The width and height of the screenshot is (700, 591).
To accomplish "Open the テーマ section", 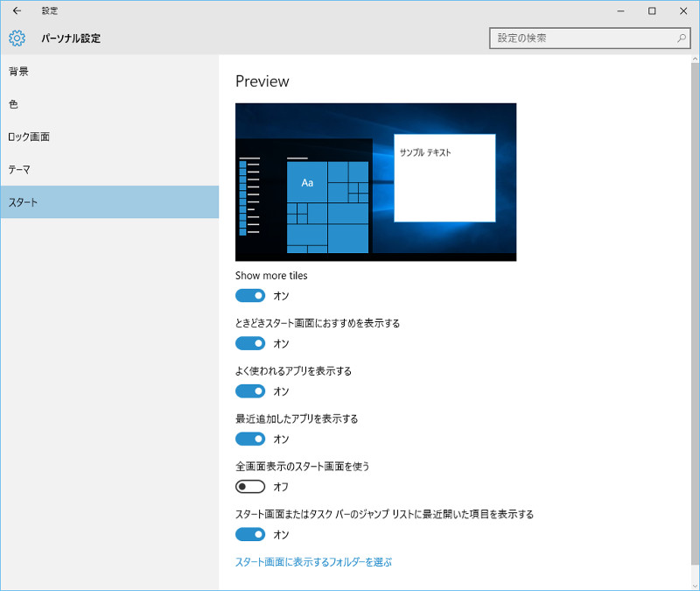I will (109, 169).
